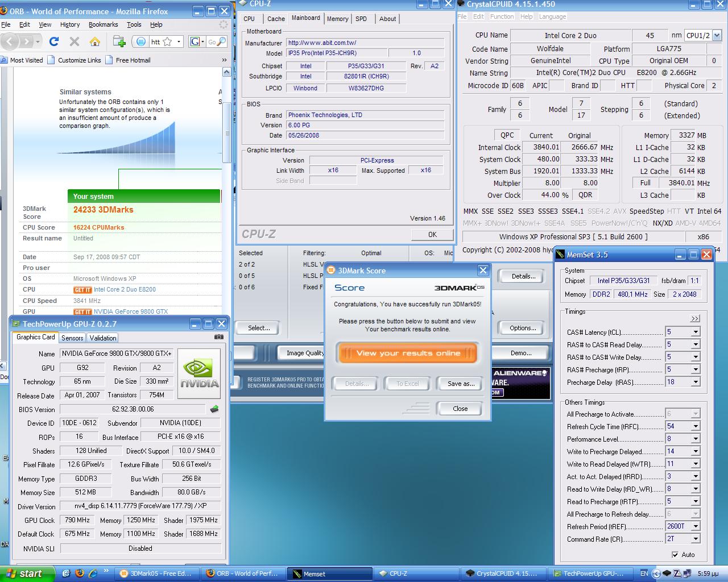728x582 pixels.
Task: Go to Firefox home page icon
Action: (95, 41)
